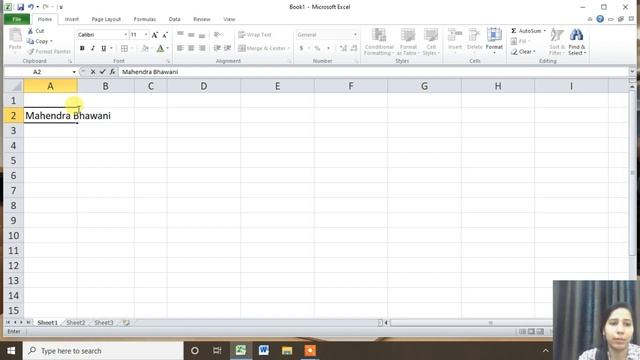Apply Fill Color bucket icon
Image resolution: width=640 pixels, height=360 pixels.
pyautogui.click(x=145, y=49)
